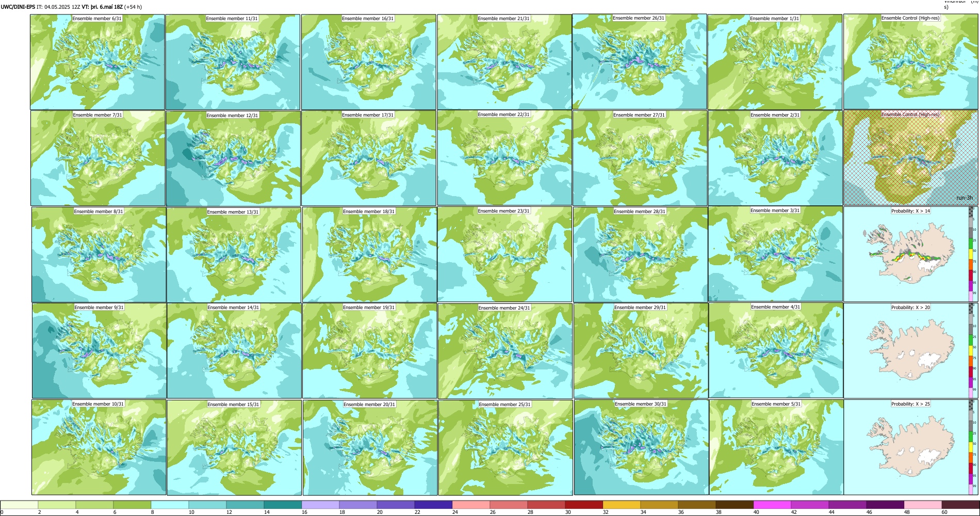This screenshot has height=516, width=980.
Task: Open the Ensemble member 23/31 map
Action: [x=504, y=254]
